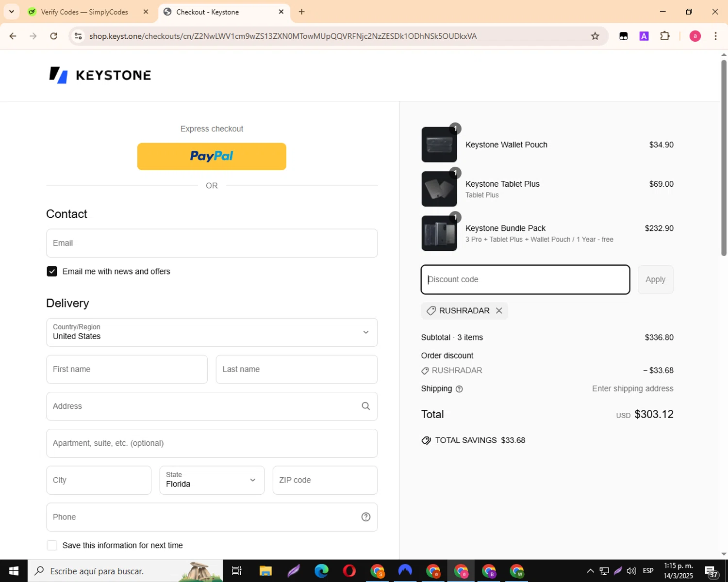This screenshot has width=728, height=582.
Task: Open the State dropdown showing Florida
Action: pyautogui.click(x=212, y=480)
